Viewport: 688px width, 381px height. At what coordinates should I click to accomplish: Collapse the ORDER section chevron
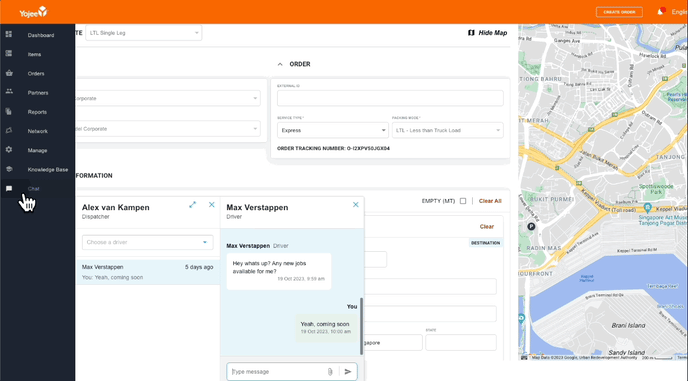[280, 64]
